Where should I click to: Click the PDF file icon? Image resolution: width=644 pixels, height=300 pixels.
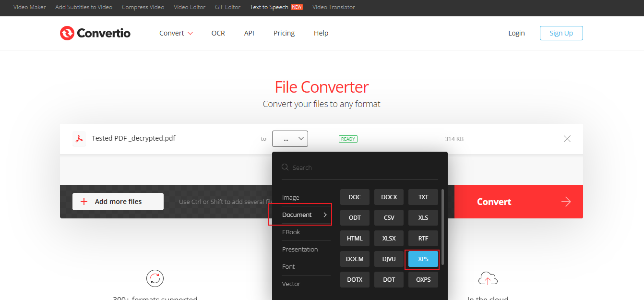pyautogui.click(x=79, y=139)
